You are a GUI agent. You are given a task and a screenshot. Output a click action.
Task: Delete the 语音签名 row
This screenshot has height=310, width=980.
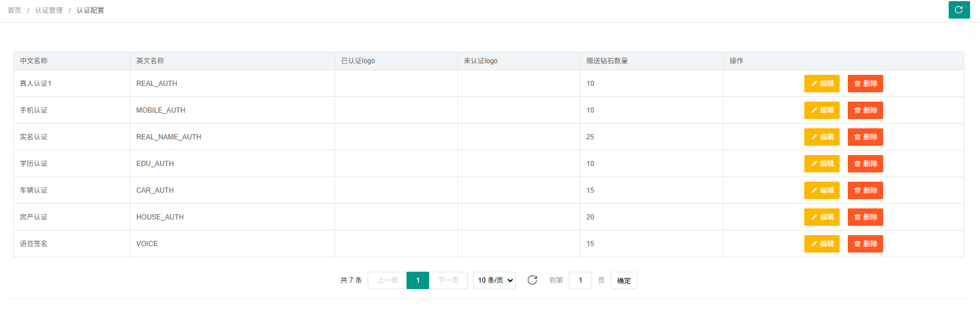coord(865,244)
